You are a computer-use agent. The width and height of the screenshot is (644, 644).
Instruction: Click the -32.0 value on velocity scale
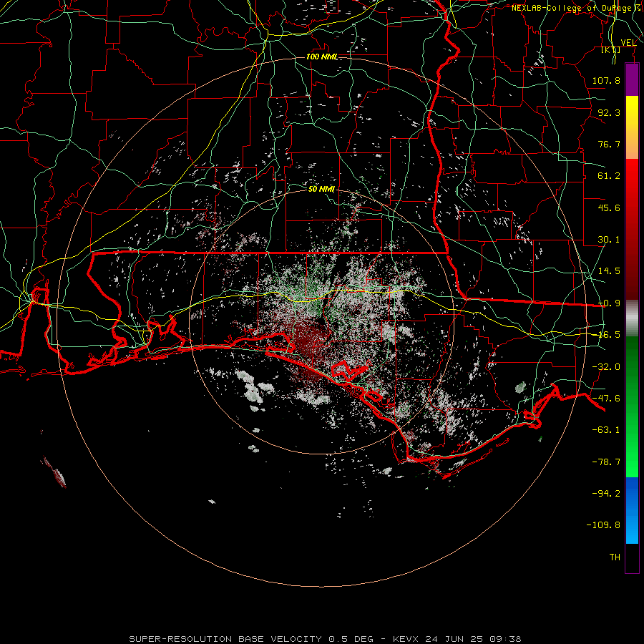(606, 367)
